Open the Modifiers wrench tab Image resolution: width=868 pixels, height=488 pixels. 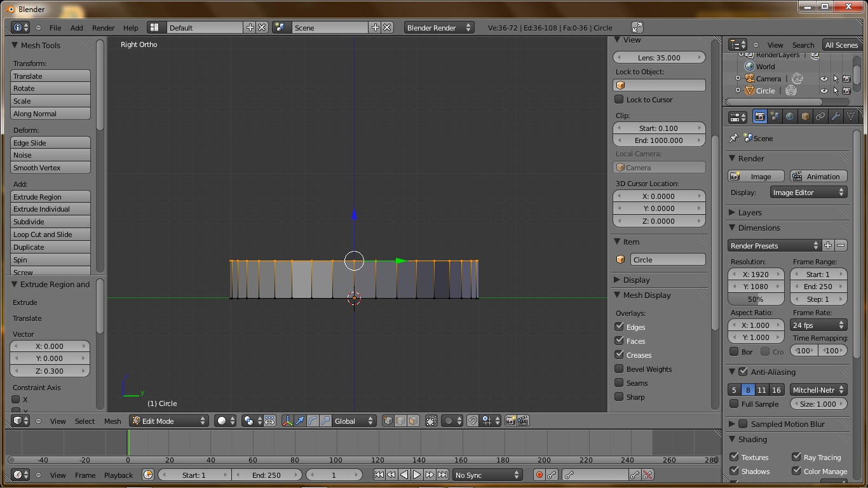pyautogui.click(x=836, y=117)
